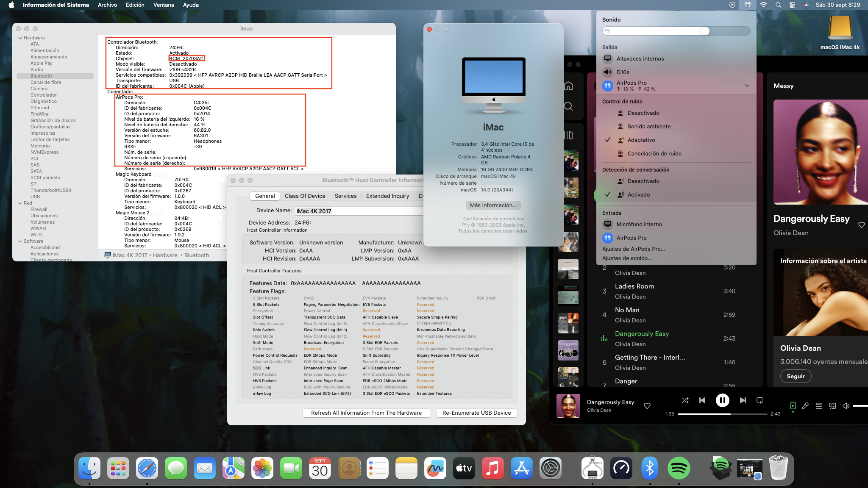Open Control Center in menu bar

(792, 5)
